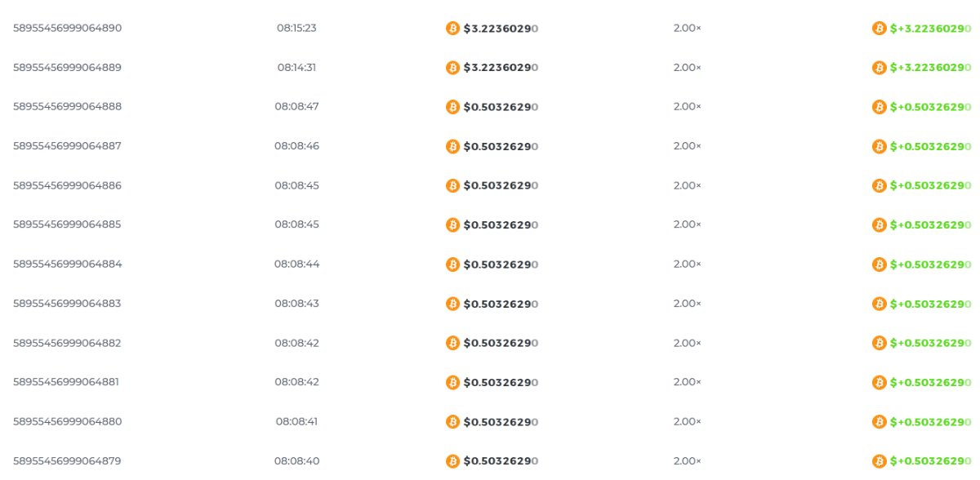Viewport: 980px width, 480px height.
Task: Click Bitcoin icon beside profit for ID ending 4885
Action: click(x=879, y=225)
